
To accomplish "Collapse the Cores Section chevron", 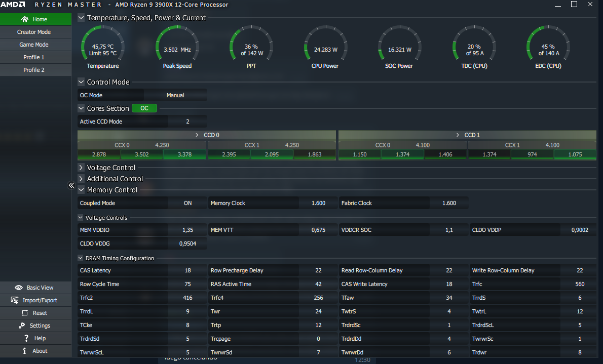I will coord(81,108).
